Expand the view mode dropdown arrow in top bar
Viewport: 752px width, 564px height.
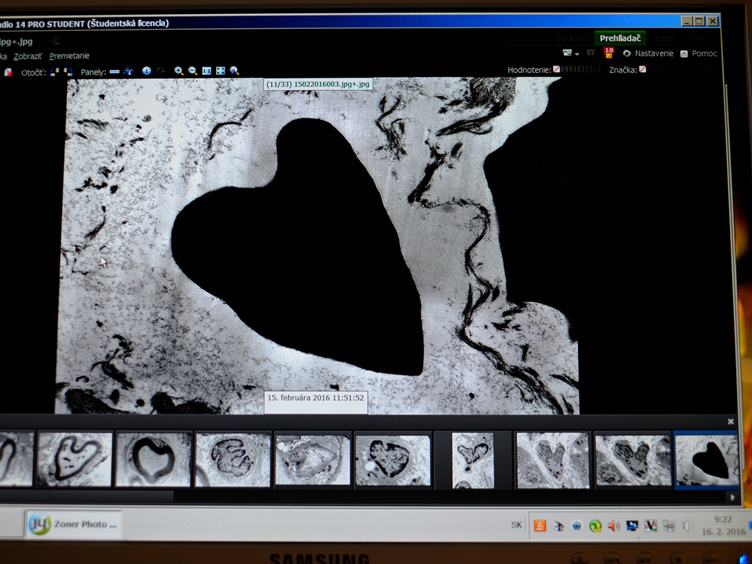[x=577, y=53]
